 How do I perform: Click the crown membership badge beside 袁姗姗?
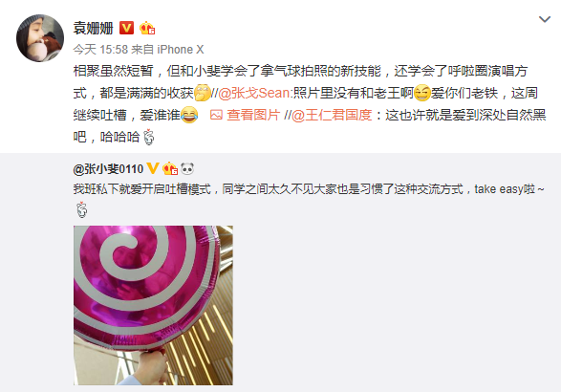coord(147,28)
